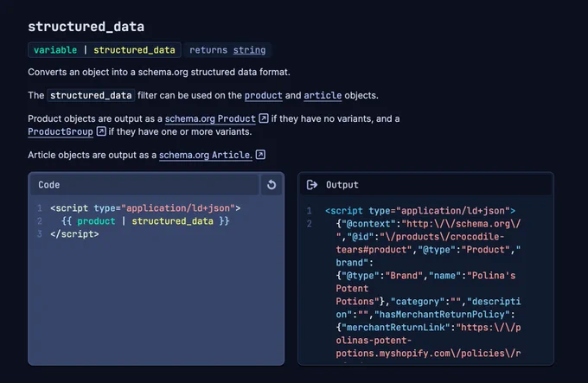This screenshot has width=588, height=383.
Task: Click the variable | structured_data badge
Action: click(105, 50)
